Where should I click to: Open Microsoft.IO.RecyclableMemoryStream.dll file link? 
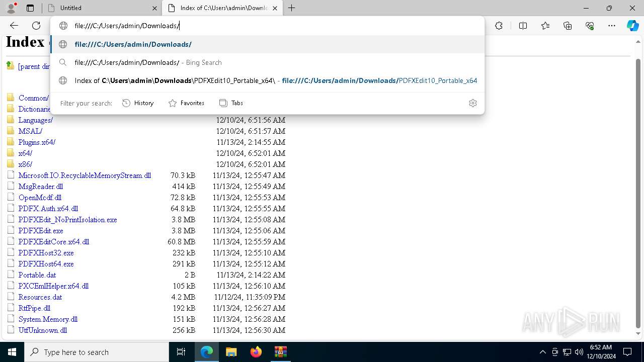click(x=85, y=175)
